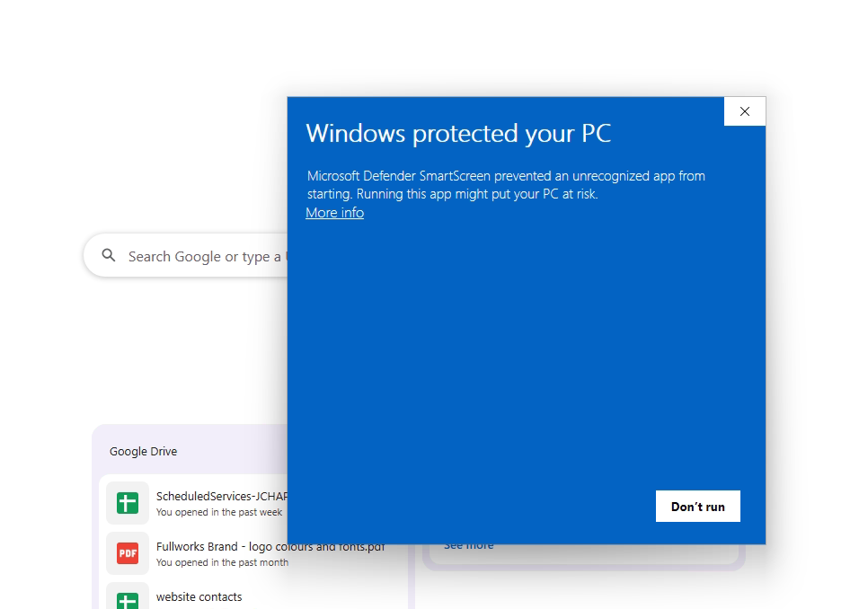868x609 pixels.
Task: Select the Windows protected your PC heading
Action: tap(458, 133)
